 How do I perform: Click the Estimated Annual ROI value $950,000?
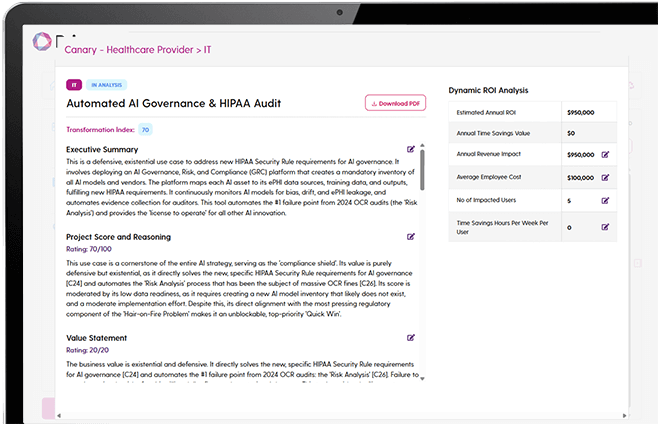click(579, 113)
